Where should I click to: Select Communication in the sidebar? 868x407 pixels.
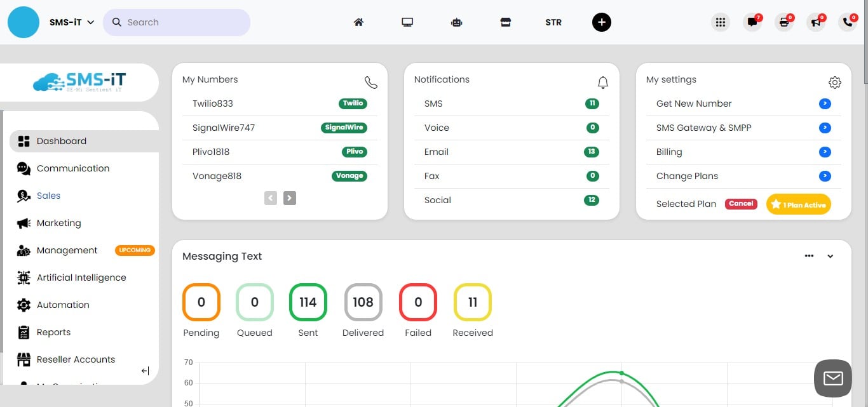[x=73, y=168]
